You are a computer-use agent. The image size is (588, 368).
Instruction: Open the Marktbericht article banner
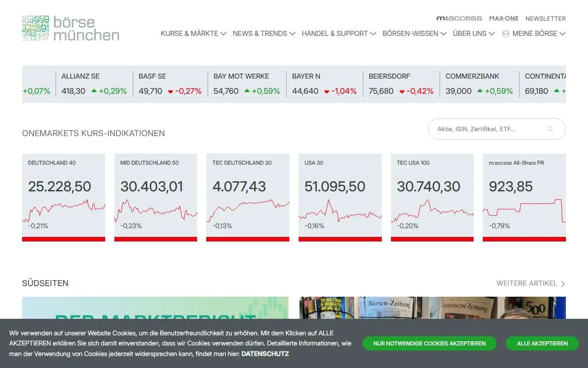(x=155, y=308)
